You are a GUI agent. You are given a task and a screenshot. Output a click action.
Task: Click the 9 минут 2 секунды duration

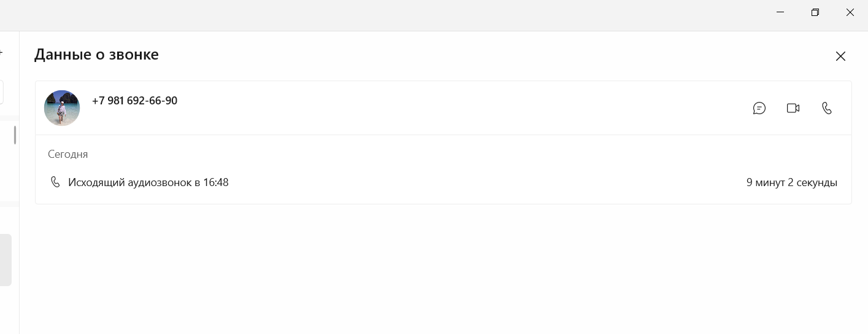tap(791, 182)
